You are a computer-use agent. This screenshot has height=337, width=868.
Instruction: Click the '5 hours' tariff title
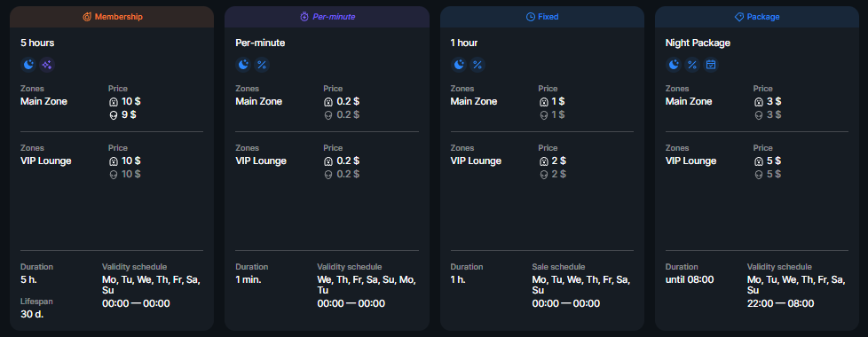(37, 43)
